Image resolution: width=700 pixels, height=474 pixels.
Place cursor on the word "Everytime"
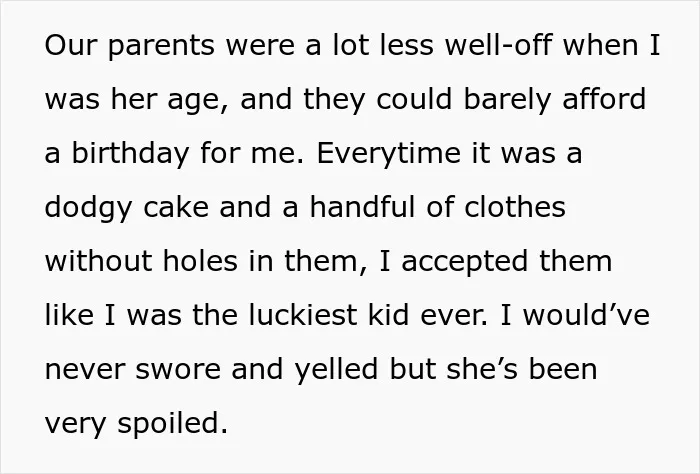(x=388, y=154)
